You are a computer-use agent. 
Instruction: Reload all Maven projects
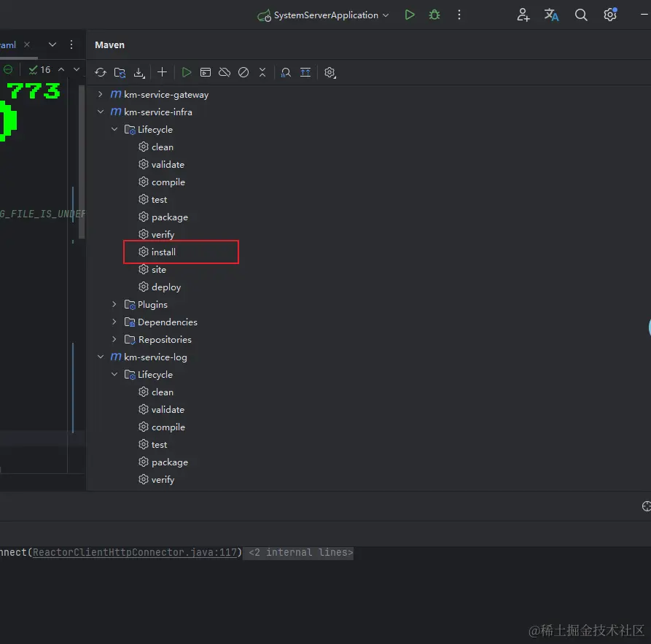click(101, 72)
